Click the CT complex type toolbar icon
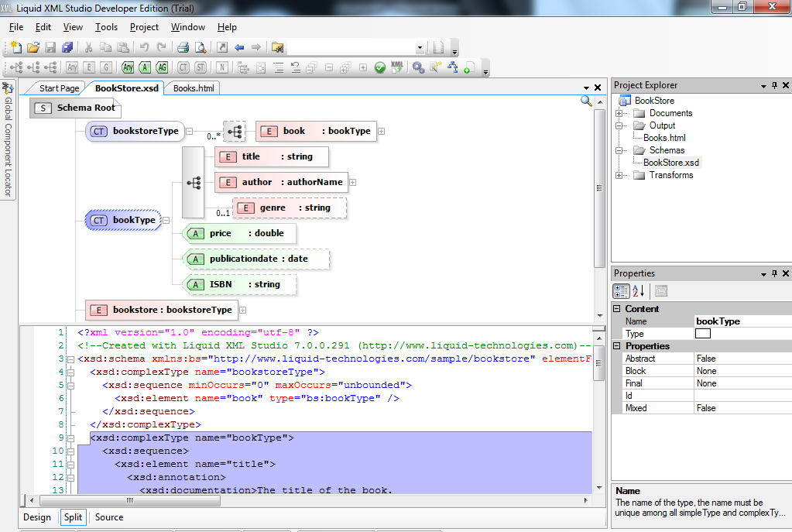 183,67
